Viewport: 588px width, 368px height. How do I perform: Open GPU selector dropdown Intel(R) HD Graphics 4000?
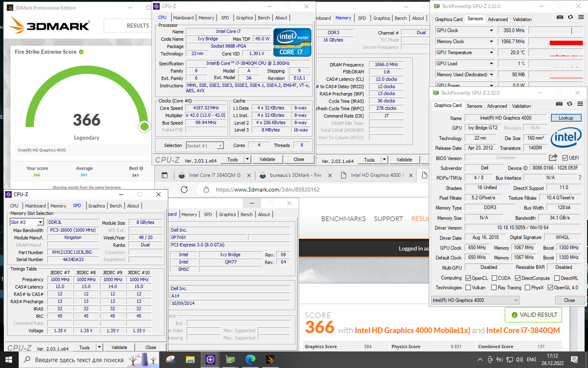[475, 300]
